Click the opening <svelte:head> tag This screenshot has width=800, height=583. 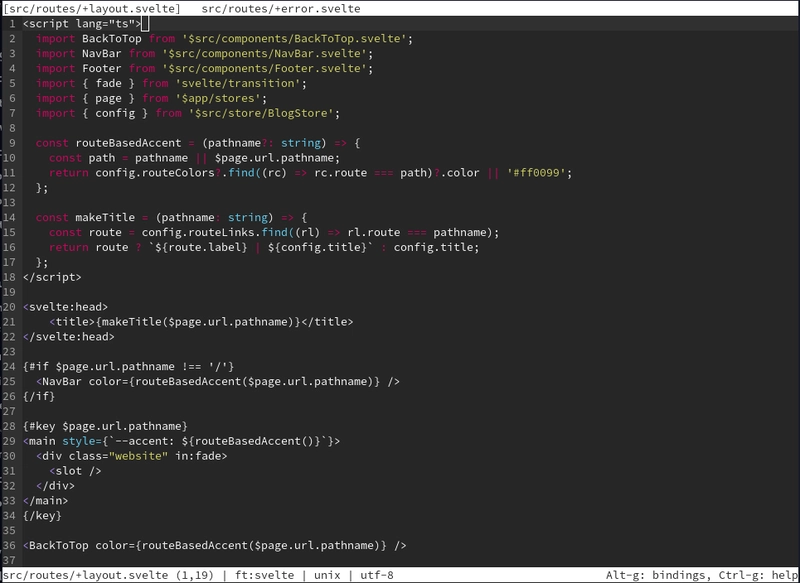tap(65, 307)
